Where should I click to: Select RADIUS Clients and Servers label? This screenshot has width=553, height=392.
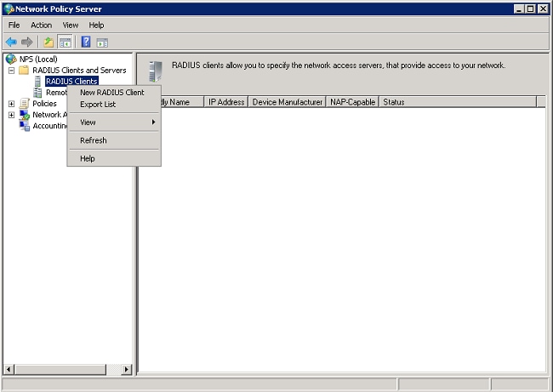(x=79, y=70)
